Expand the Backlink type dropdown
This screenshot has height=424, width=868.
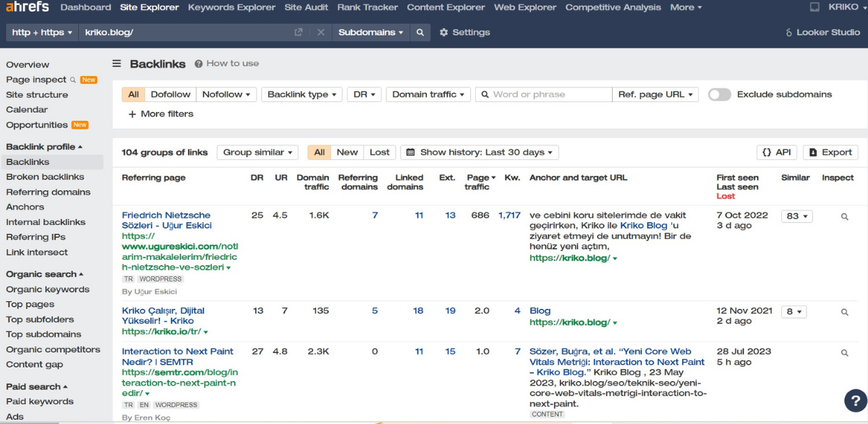301,94
